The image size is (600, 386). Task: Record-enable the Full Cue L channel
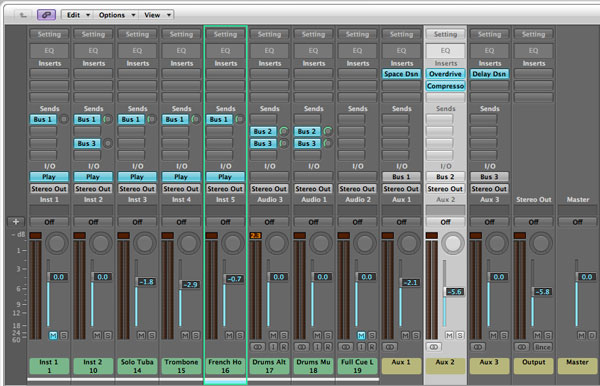(372, 347)
